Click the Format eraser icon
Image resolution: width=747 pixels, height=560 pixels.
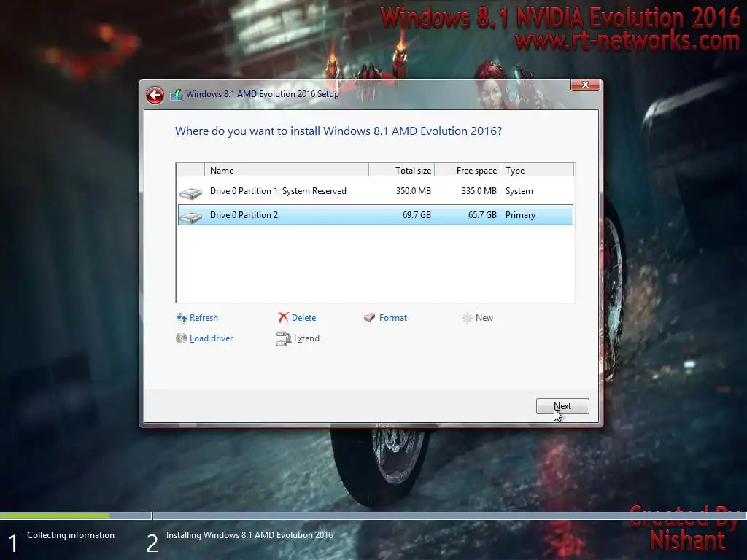click(370, 318)
